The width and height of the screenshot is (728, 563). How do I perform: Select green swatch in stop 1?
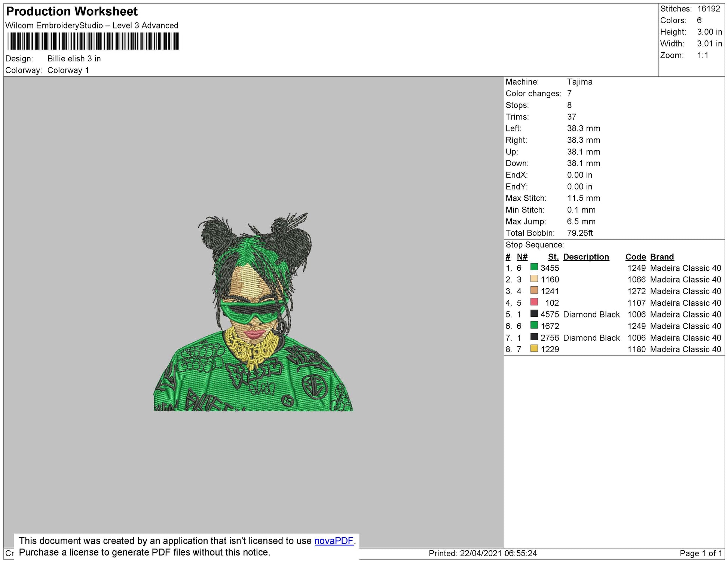[x=534, y=267]
